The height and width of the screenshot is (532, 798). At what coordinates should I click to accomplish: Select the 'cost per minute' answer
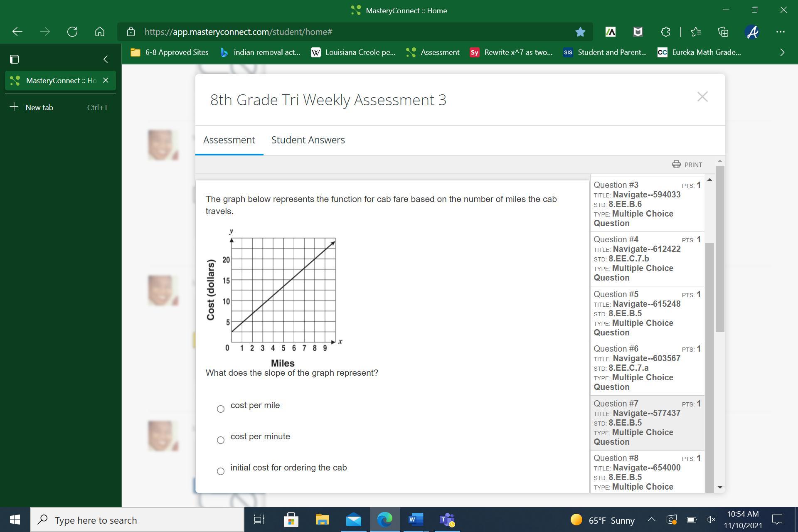[x=221, y=440]
